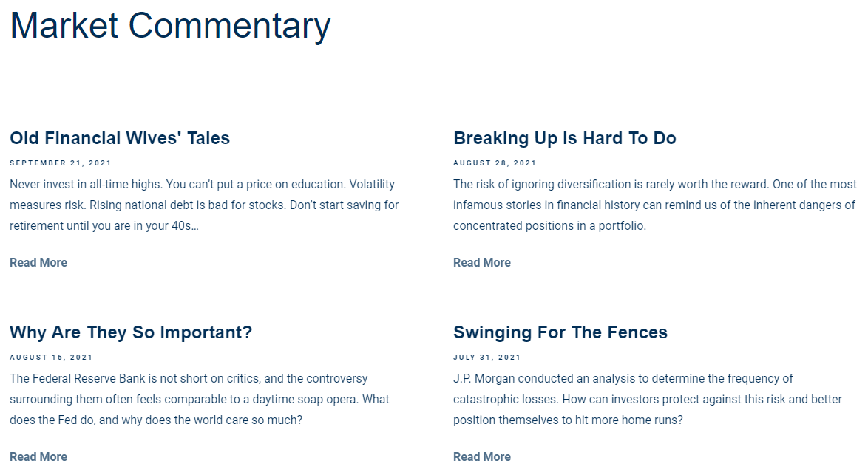Viewport: 868px width, 472px height.
Task: Follow Read More below Swinging For The Fences
Action: click(x=482, y=456)
